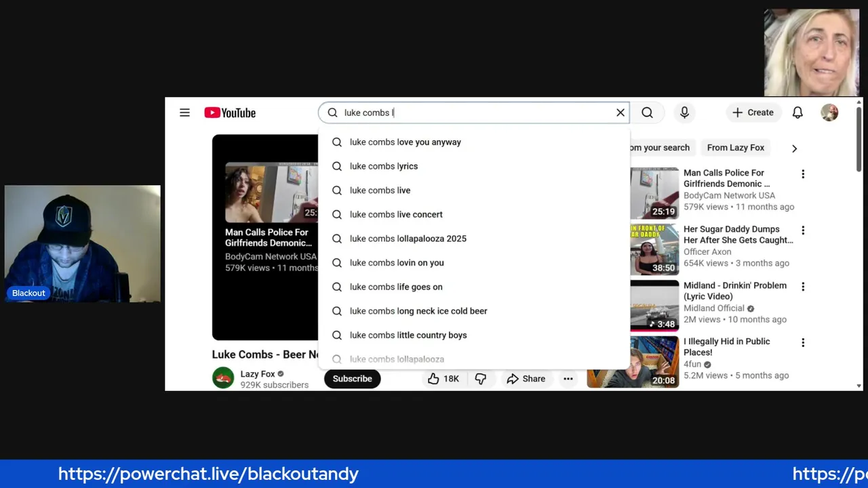868x488 pixels.
Task: Open options menu for 'Her Sugar Daddy' video
Action: (x=803, y=230)
